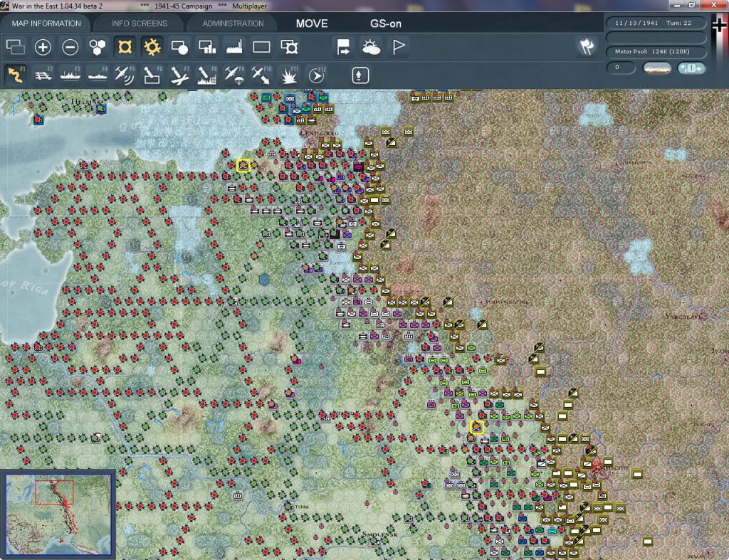Click the rectangle-with-circle icon
Viewport: 729px width, 560px height.
[x=179, y=47]
